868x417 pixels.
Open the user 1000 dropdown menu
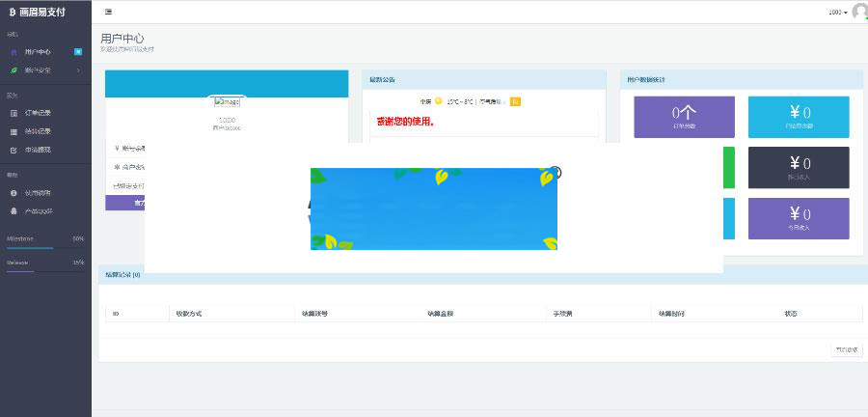[837, 12]
